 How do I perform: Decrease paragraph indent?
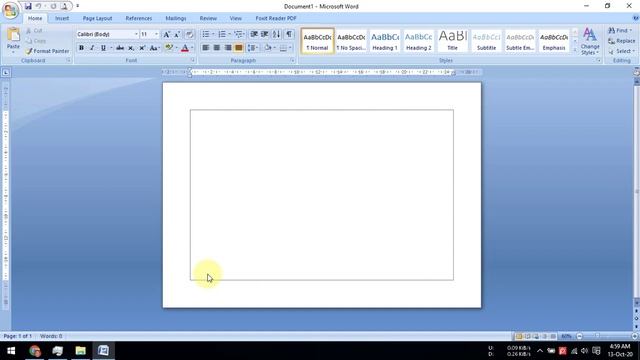pos(254,34)
